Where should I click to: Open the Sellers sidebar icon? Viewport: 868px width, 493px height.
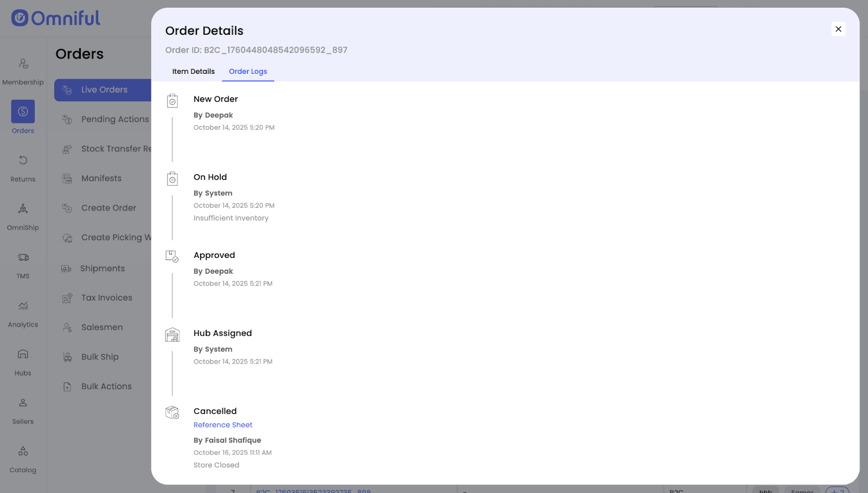point(23,403)
